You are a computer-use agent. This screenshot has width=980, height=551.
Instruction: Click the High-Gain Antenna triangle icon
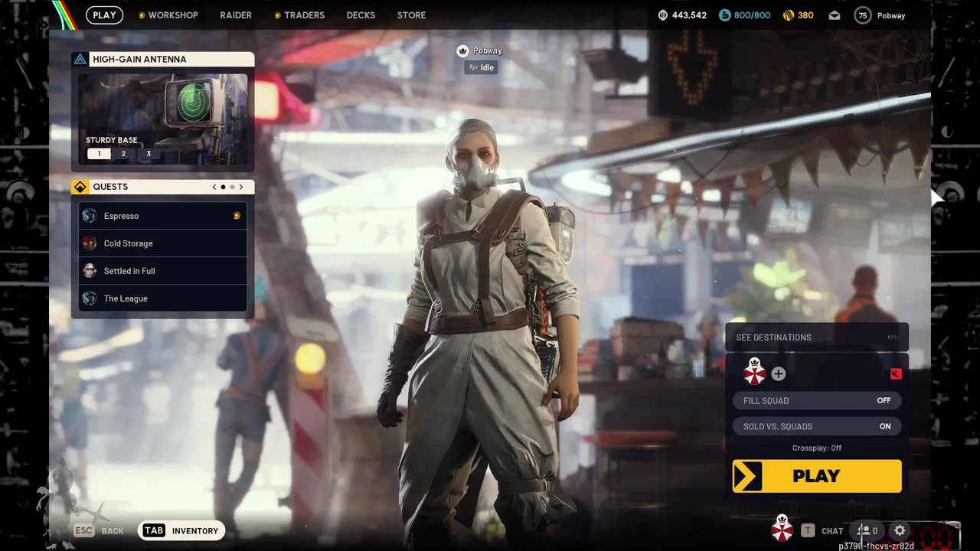tap(80, 59)
